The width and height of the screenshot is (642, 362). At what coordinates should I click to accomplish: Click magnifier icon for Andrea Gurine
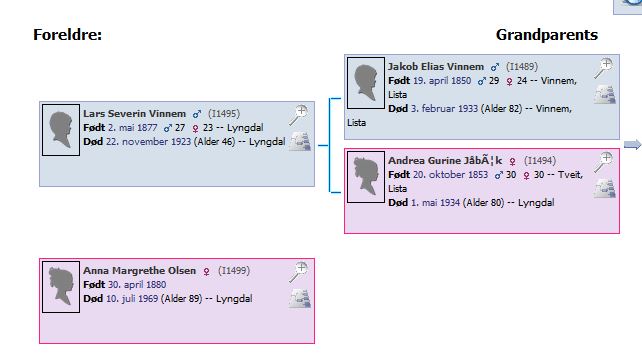click(x=604, y=162)
